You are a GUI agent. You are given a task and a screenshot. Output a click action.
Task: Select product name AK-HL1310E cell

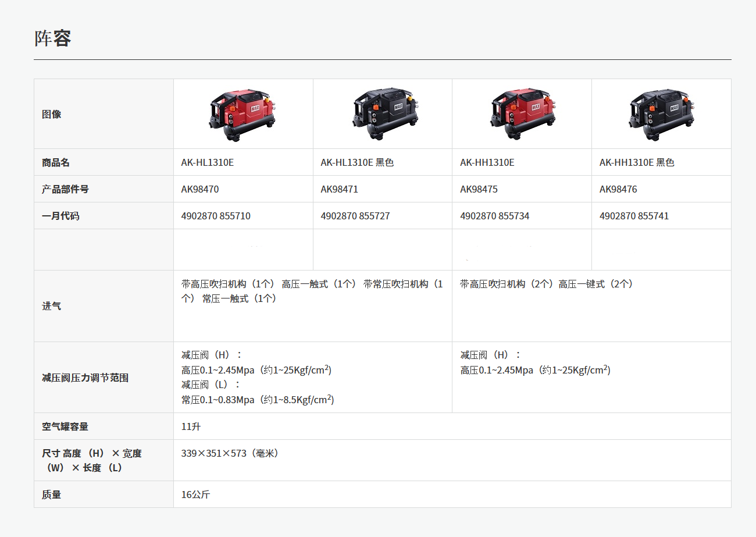243,162
